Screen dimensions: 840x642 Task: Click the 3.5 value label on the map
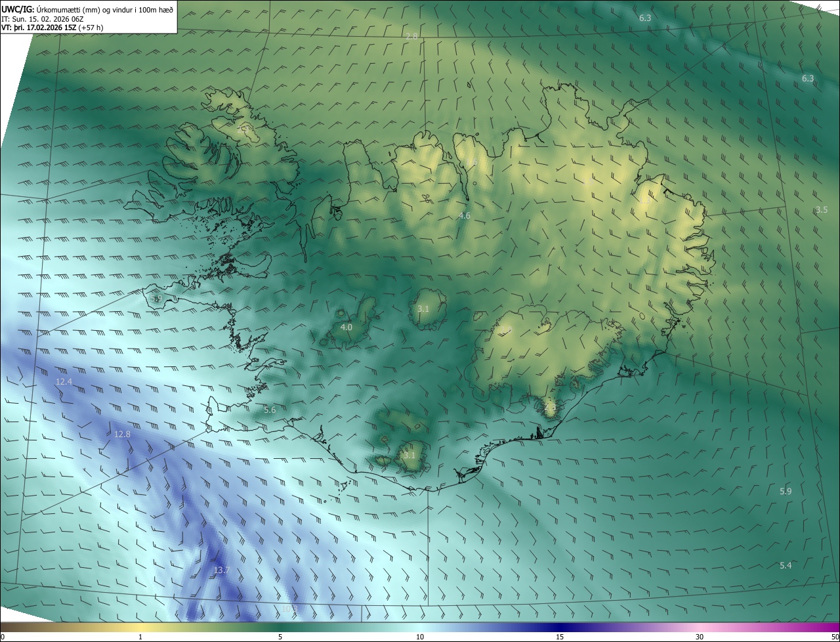[822, 209]
